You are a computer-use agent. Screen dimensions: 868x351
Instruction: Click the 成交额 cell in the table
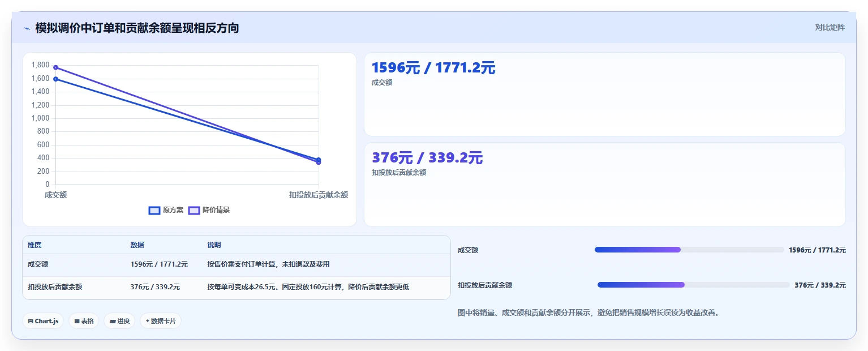(x=38, y=264)
